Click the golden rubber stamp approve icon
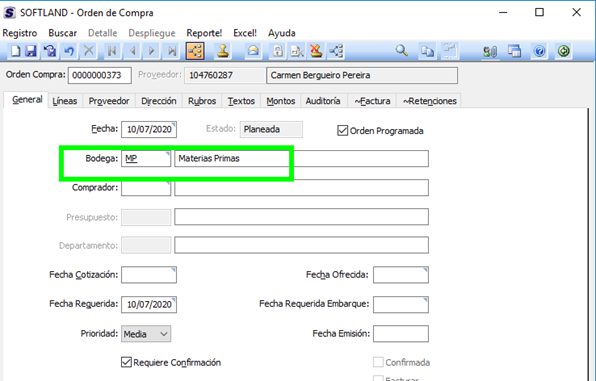The height and width of the screenshot is (381, 596). point(223,51)
